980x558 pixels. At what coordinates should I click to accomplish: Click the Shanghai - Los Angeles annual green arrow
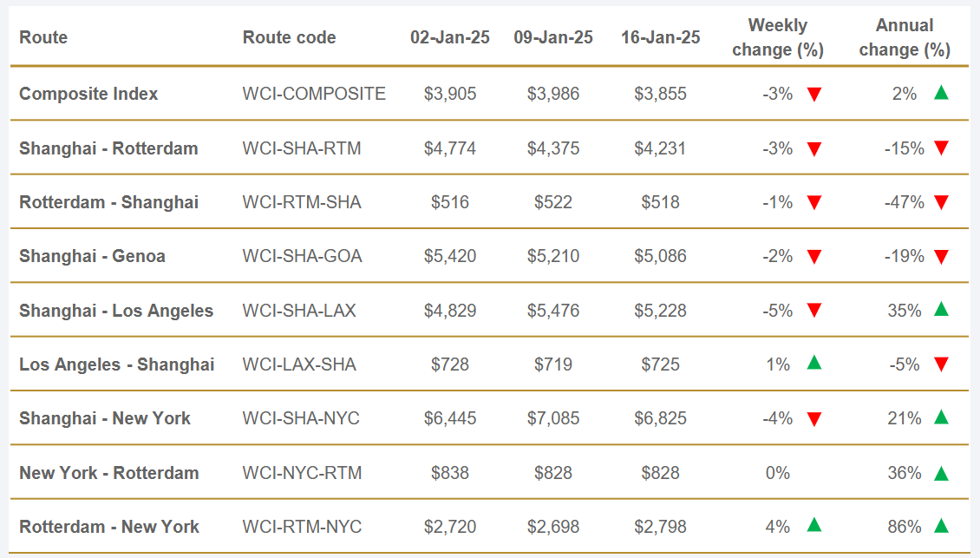pos(941,309)
